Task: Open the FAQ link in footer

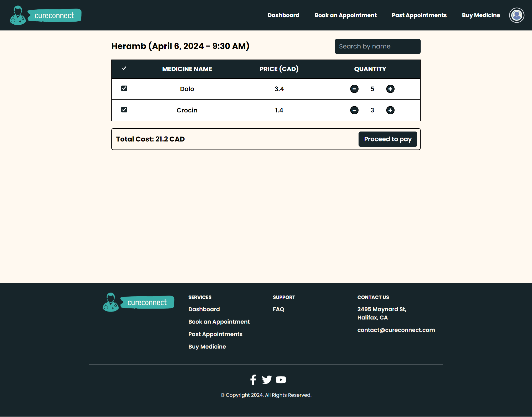Action: tap(278, 309)
